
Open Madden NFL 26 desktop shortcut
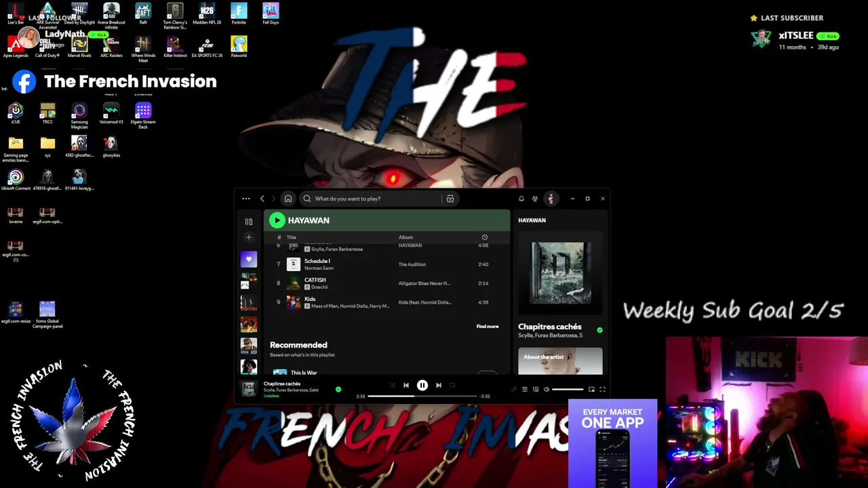[x=207, y=14]
